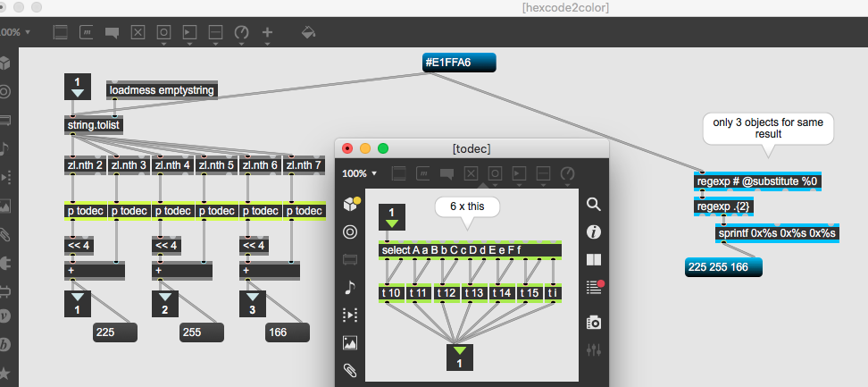Select the loadmess emptystring object

(x=162, y=90)
